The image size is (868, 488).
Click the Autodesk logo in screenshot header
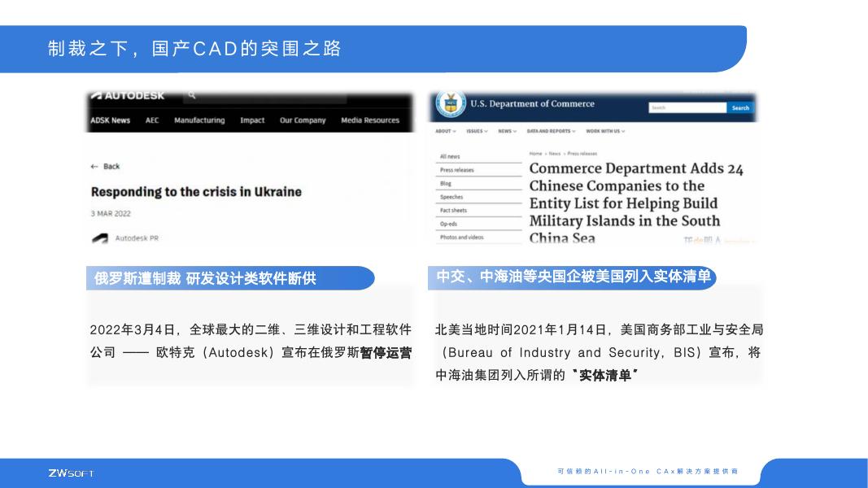click(128, 96)
